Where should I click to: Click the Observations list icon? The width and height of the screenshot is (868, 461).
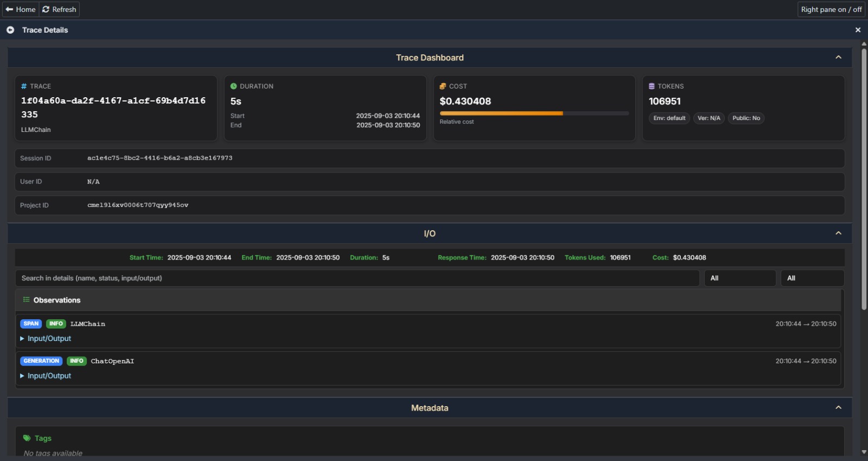pyautogui.click(x=26, y=300)
